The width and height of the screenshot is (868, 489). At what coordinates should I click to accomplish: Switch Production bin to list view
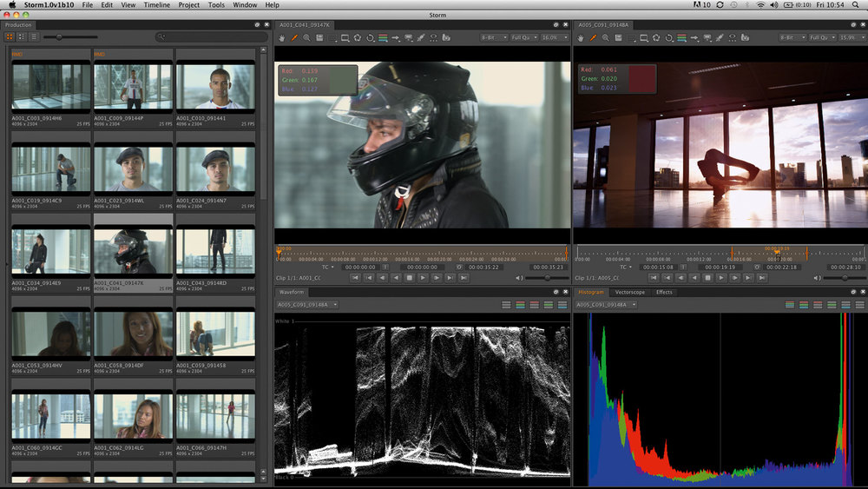click(x=34, y=36)
